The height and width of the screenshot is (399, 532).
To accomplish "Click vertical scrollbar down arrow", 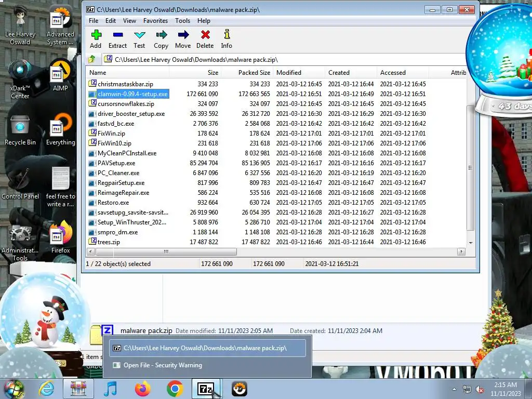I will pos(471,243).
